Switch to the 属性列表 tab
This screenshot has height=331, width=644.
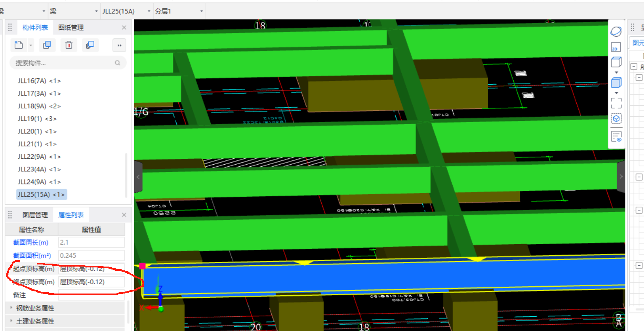click(71, 215)
